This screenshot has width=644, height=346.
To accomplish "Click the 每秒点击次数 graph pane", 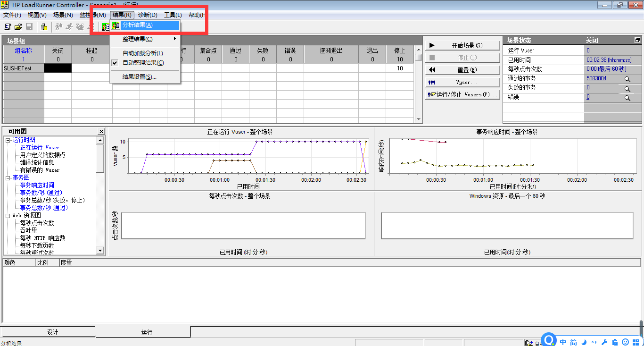I will pyautogui.click(x=240, y=224).
